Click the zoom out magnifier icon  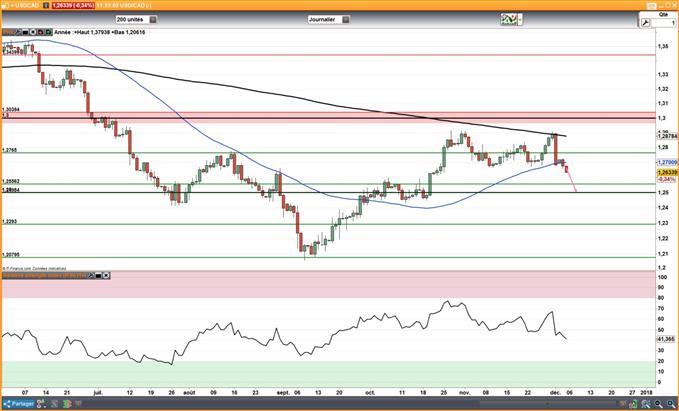click(x=660, y=404)
